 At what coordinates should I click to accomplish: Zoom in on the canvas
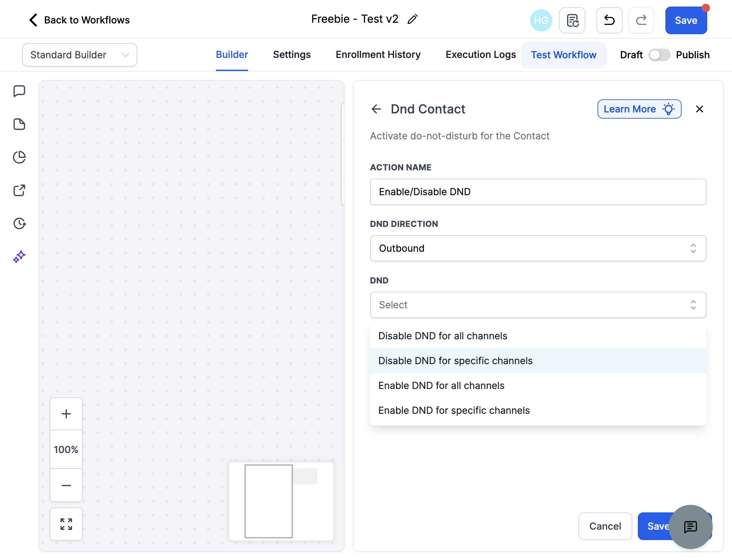pos(66,414)
